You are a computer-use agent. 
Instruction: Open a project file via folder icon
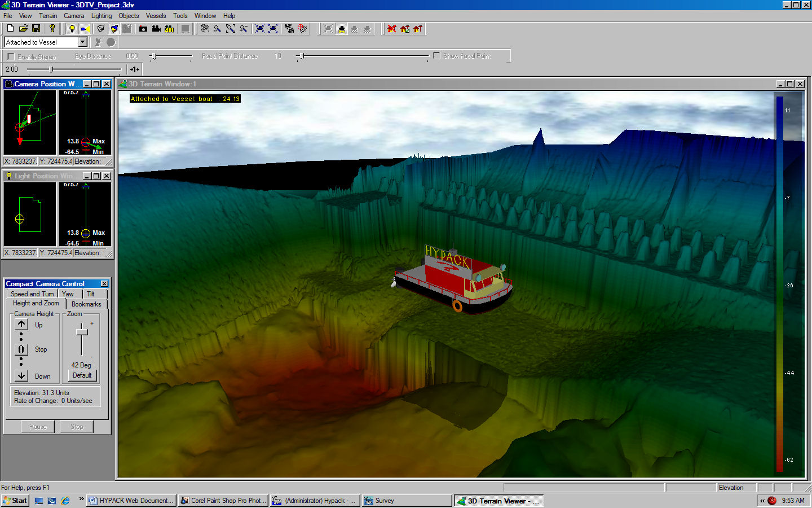coord(23,28)
